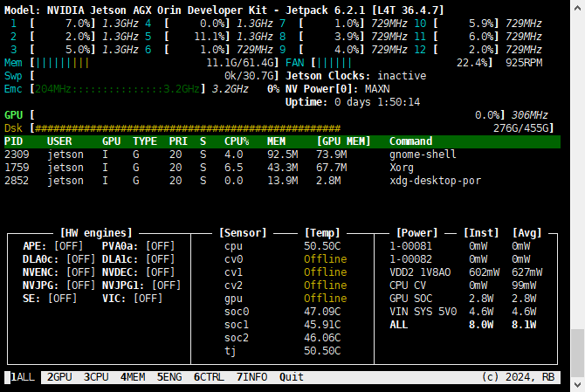Click CPU core 5 usage 11.1%
Image resolution: width=585 pixels, height=392 pixels.
(209, 37)
